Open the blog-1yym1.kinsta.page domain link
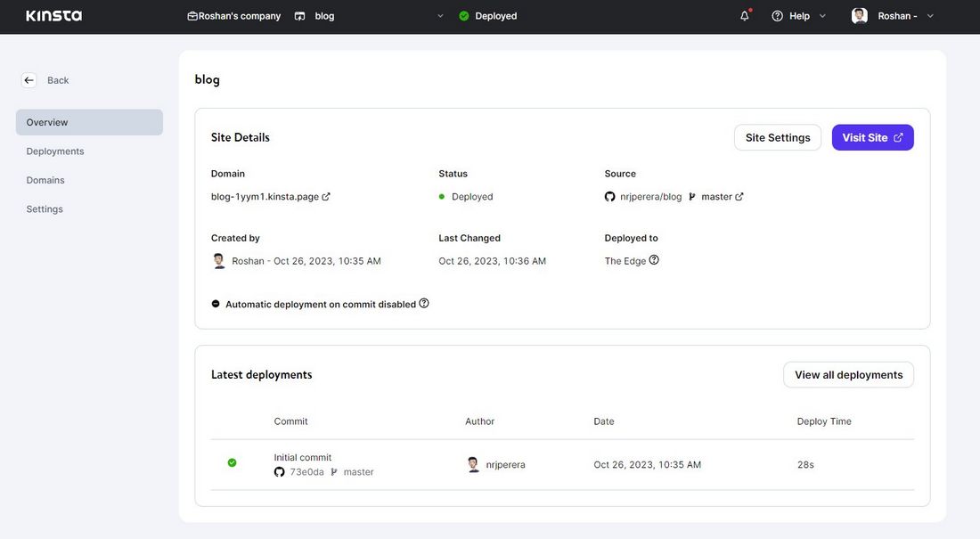 point(265,196)
